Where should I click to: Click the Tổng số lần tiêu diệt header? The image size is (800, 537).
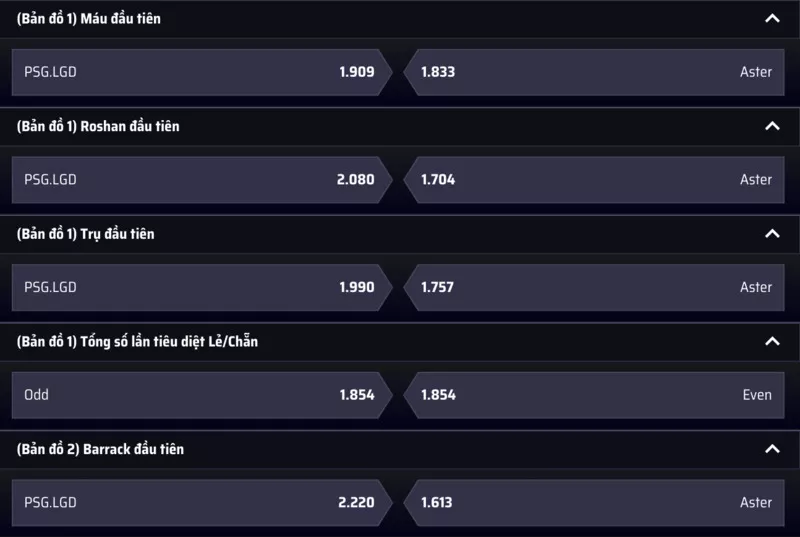[137, 341]
